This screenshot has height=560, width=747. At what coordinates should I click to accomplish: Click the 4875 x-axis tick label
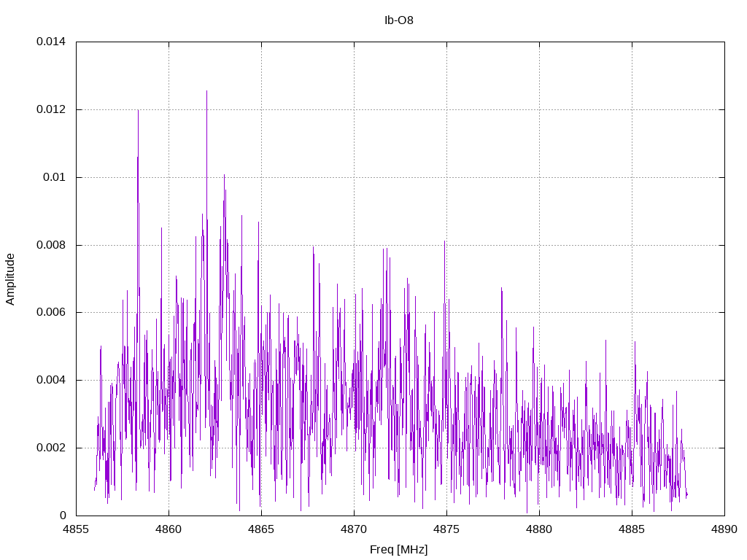tap(446, 529)
